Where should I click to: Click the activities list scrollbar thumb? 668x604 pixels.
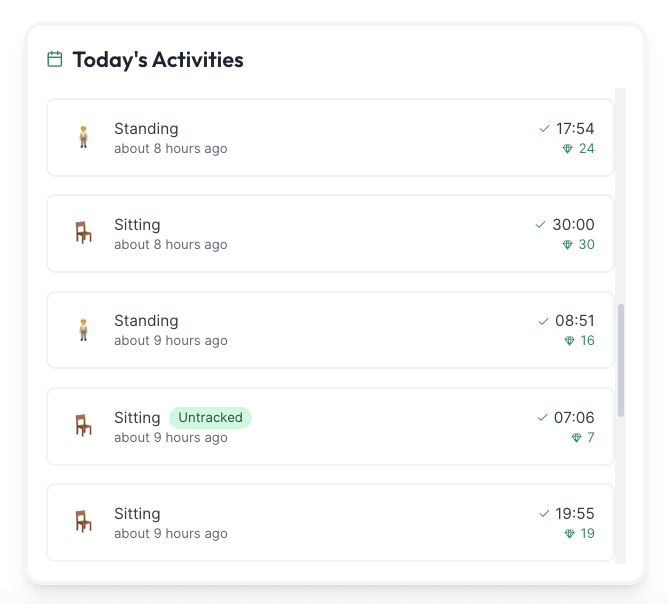[621, 360]
